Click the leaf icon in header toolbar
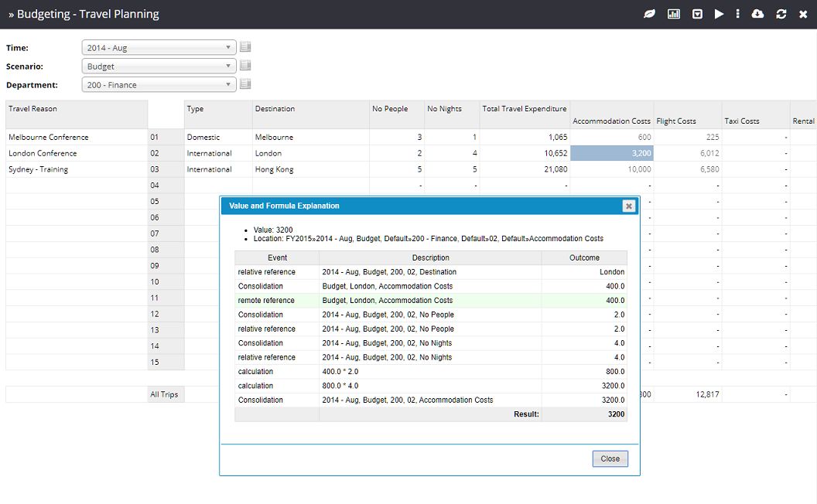The width and height of the screenshot is (817, 504). pyautogui.click(x=649, y=14)
